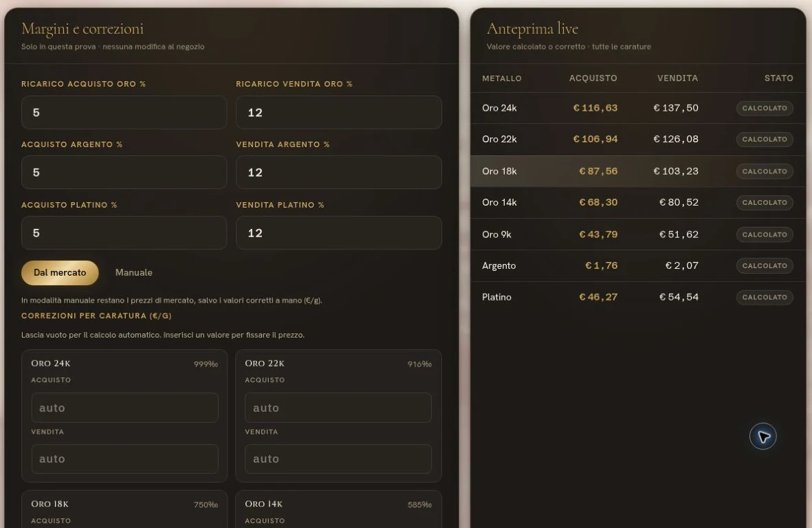Image resolution: width=812 pixels, height=528 pixels.
Task: Click vendita value € 126,08
Action: pos(676,140)
